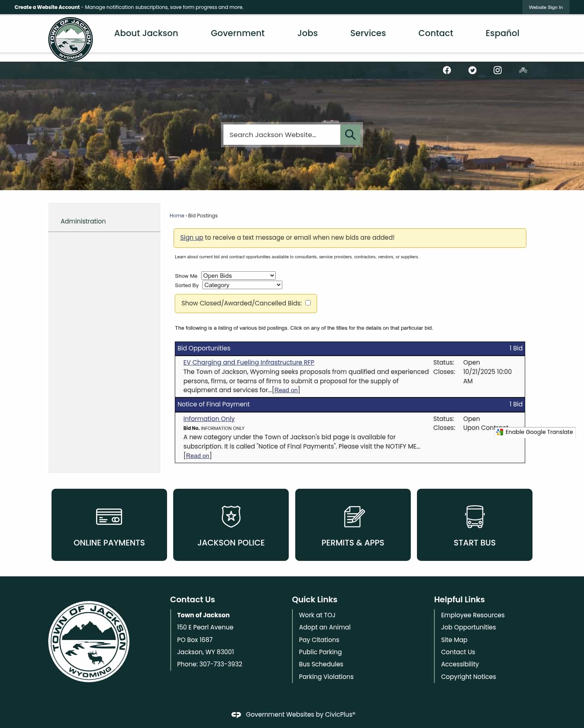The width and height of the screenshot is (584, 728).
Task: Click the Site Map link
Action: point(454,640)
